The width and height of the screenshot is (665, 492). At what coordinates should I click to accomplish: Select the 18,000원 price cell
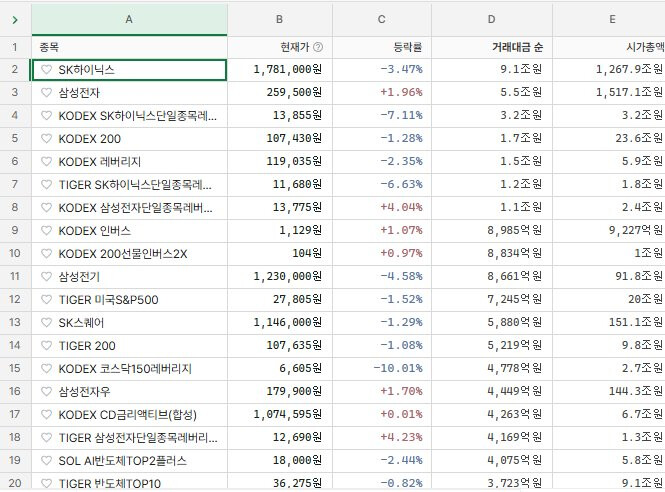click(x=280, y=460)
